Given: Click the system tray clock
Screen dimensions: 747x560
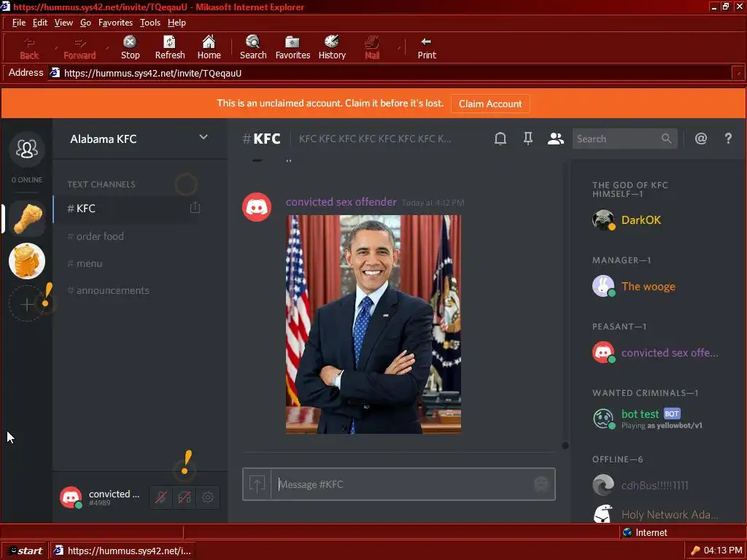Looking at the screenshot, I should 723,551.
